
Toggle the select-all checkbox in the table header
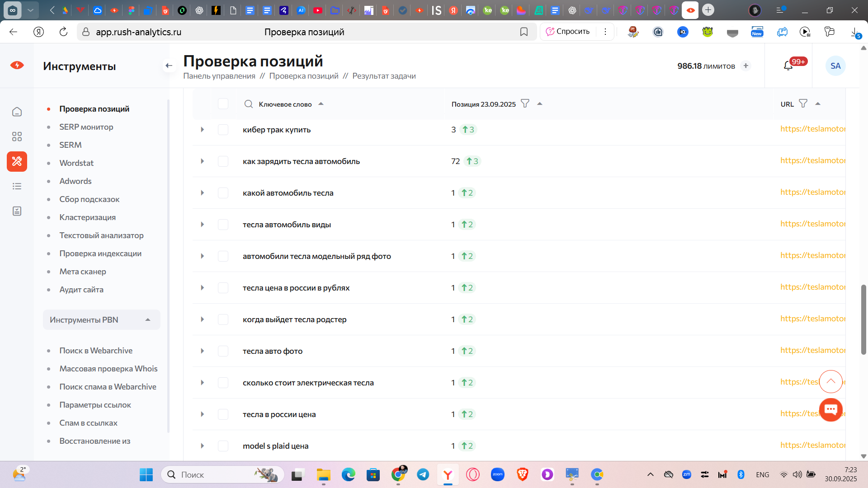click(223, 104)
